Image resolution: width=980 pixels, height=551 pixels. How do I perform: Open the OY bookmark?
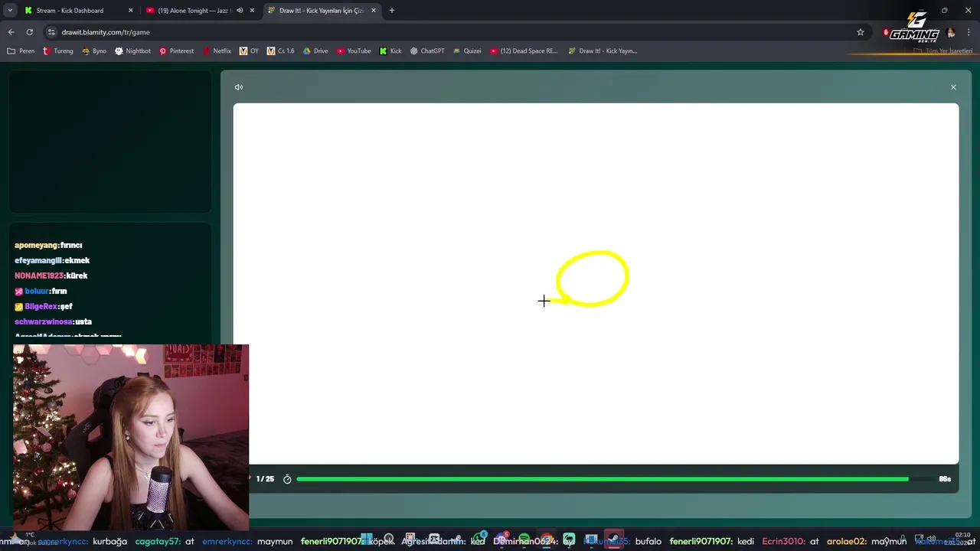[x=249, y=51]
